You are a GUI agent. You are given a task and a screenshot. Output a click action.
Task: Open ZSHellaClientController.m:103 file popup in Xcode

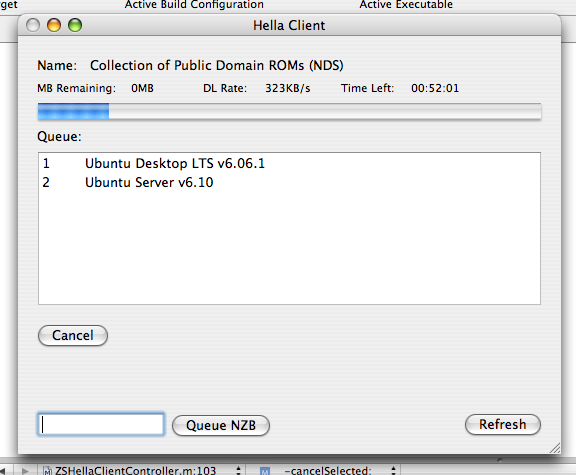point(142,470)
